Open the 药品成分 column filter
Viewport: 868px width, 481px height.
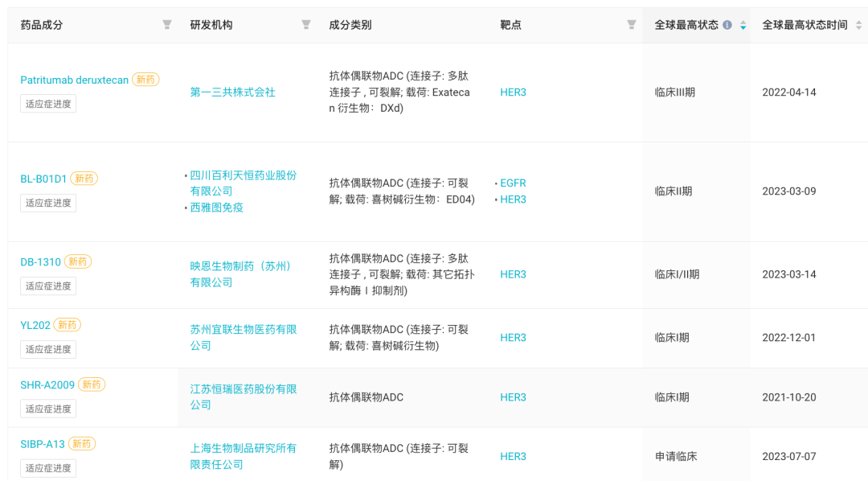click(x=166, y=24)
